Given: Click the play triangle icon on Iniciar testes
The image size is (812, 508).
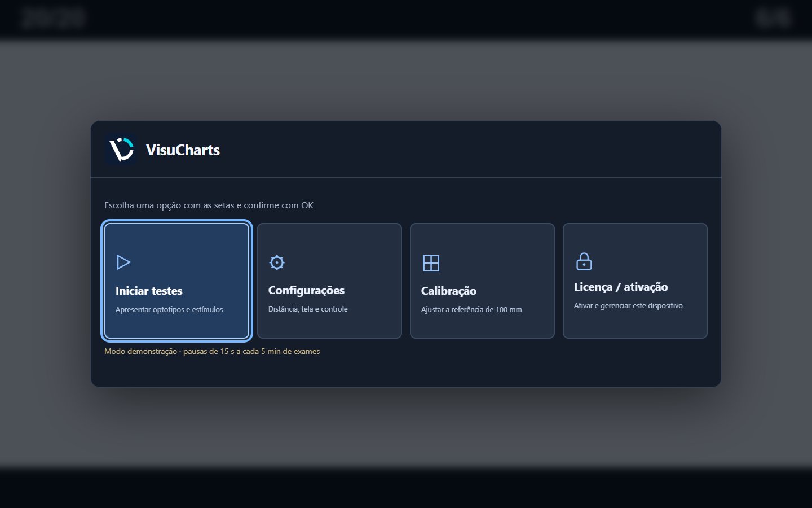Looking at the screenshot, I should coord(123,262).
